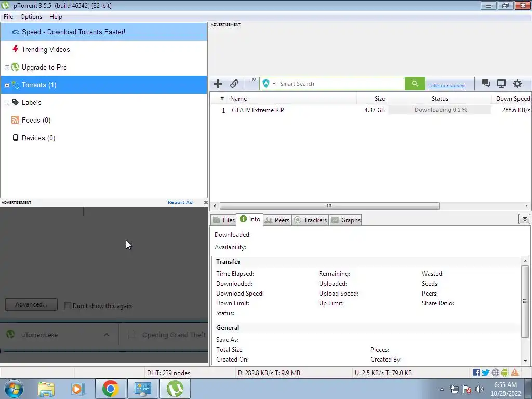Click the globe web icon in status bar

[x=495, y=373]
